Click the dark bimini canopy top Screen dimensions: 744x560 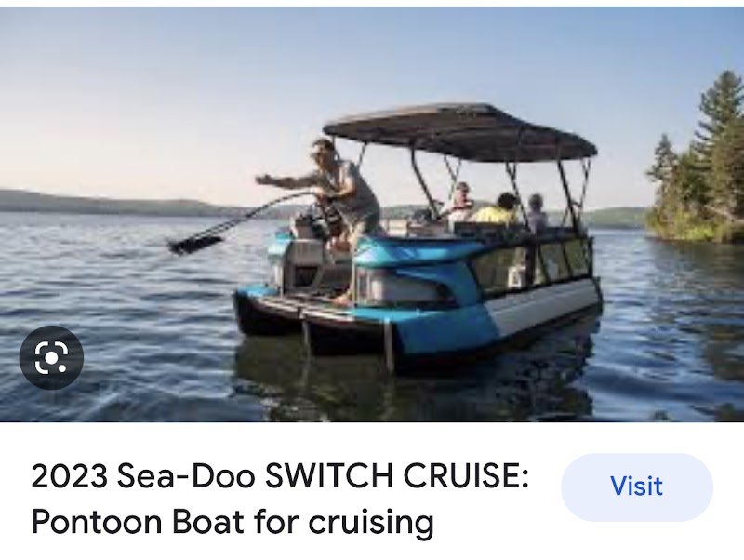click(x=460, y=132)
